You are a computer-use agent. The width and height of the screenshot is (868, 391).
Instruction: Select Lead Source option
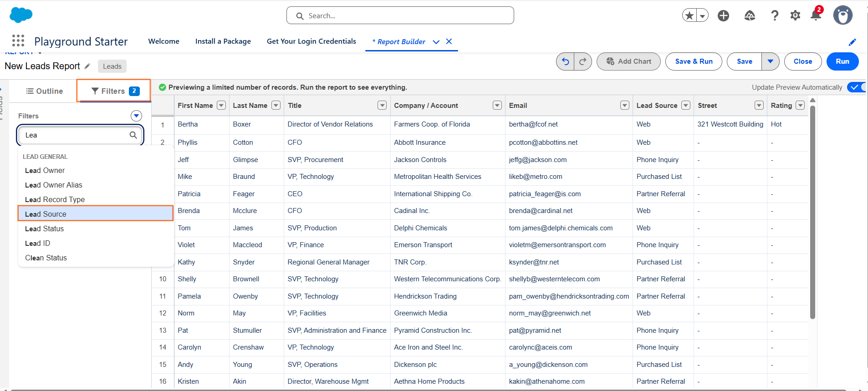click(96, 213)
